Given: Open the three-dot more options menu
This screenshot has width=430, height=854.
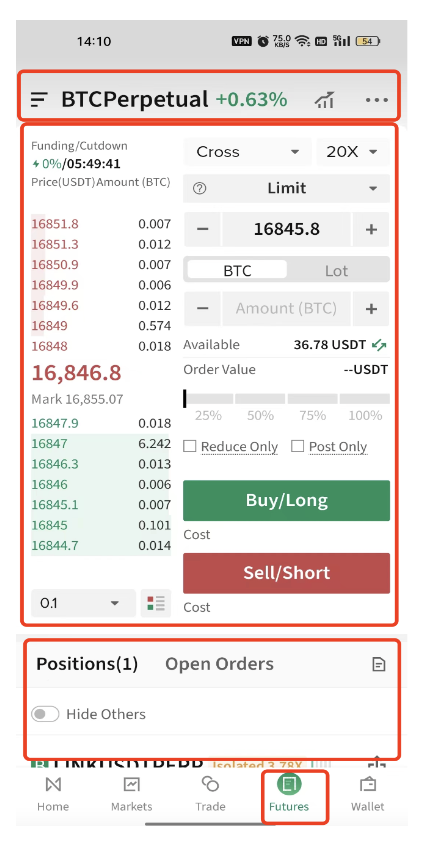Looking at the screenshot, I should pyautogui.click(x=377, y=100).
